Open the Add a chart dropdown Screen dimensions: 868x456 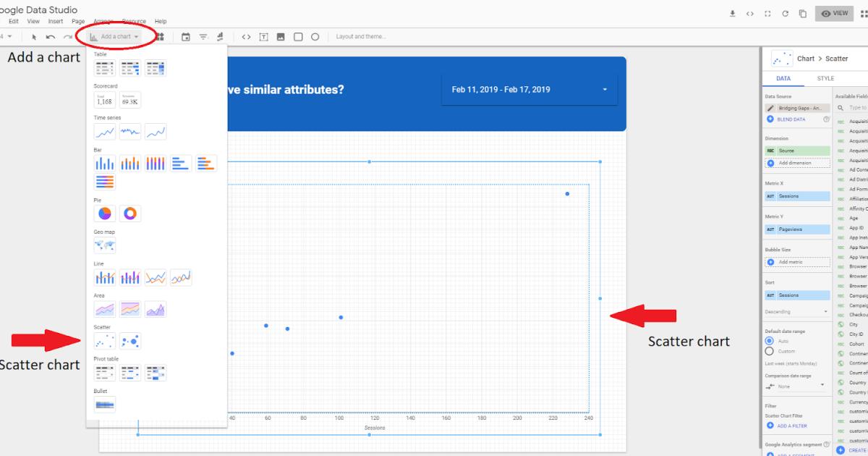(114, 36)
